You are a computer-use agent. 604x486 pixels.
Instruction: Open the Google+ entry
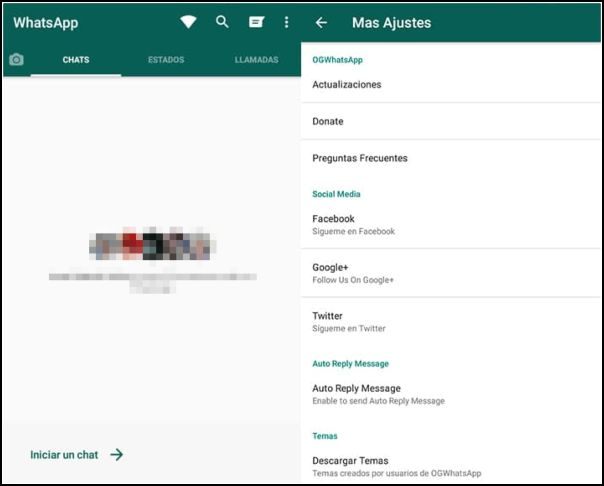click(451, 273)
